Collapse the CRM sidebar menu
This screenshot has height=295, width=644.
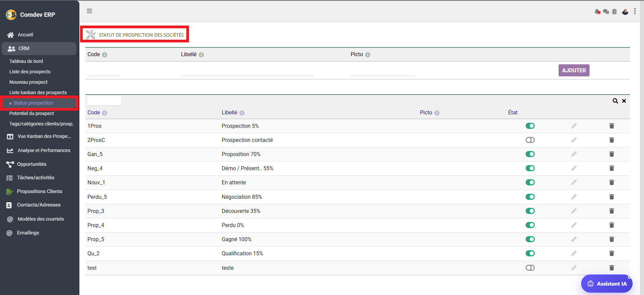tap(39, 48)
